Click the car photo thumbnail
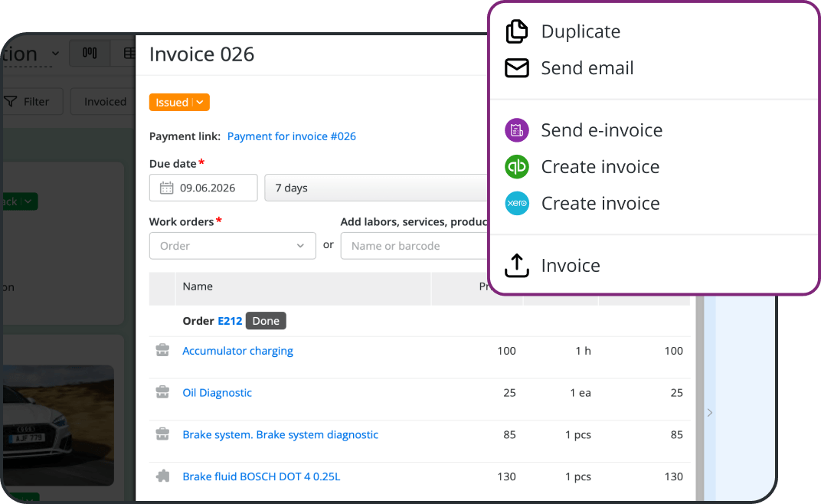The height and width of the screenshot is (504, 821). pyautogui.click(x=58, y=425)
